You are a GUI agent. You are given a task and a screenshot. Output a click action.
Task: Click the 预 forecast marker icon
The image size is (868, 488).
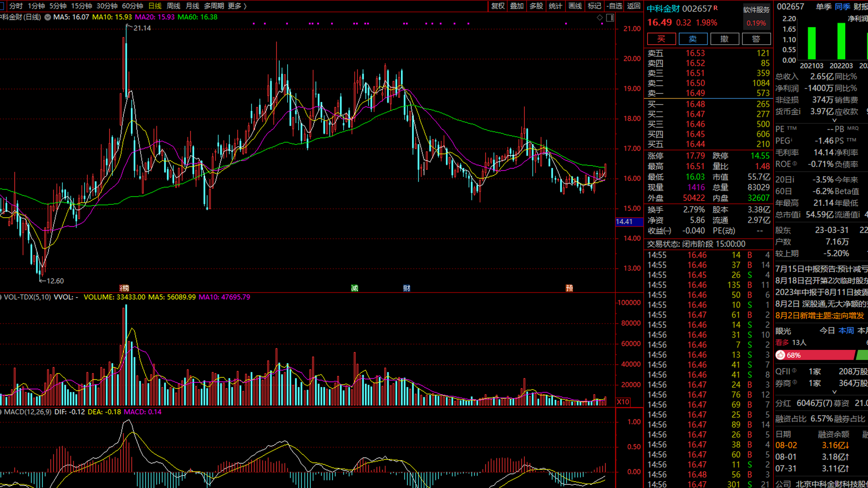[569, 288]
